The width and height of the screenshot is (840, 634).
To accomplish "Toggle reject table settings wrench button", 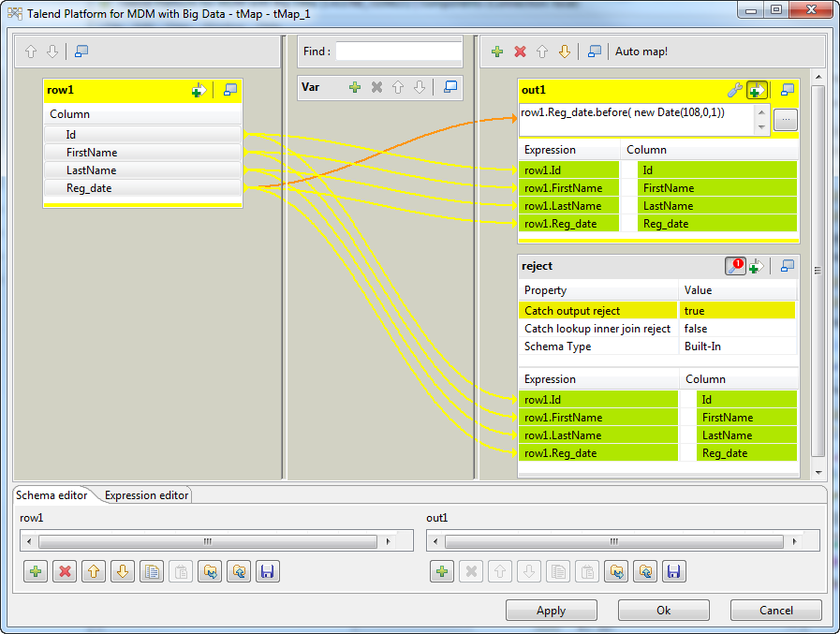I will click(x=735, y=266).
